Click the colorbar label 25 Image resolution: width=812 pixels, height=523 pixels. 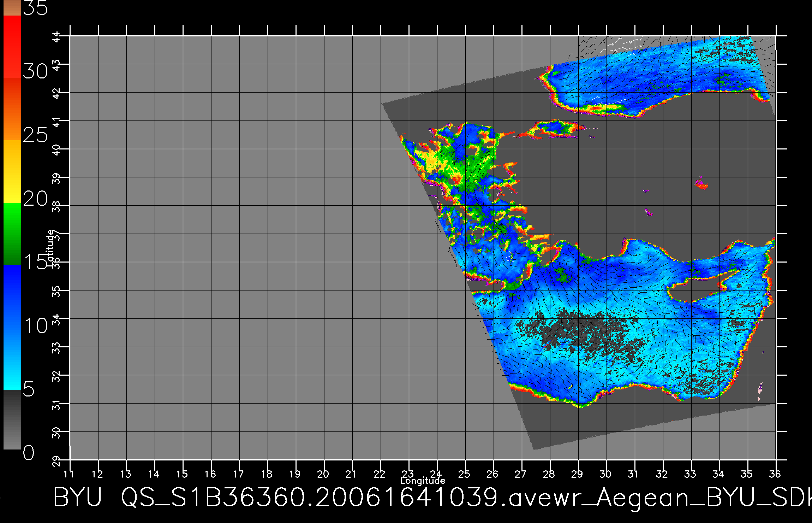click(x=35, y=135)
